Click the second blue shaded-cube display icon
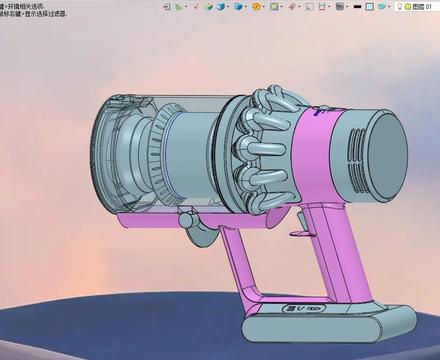Image resolution: width=440 pixels, height=360 pixels. [x=238, y=7]
